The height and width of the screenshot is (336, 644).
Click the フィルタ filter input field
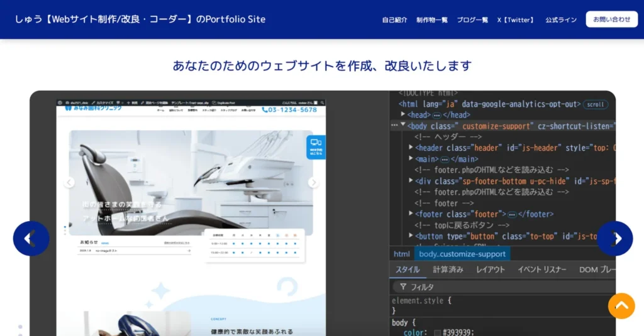coord(503,287)
